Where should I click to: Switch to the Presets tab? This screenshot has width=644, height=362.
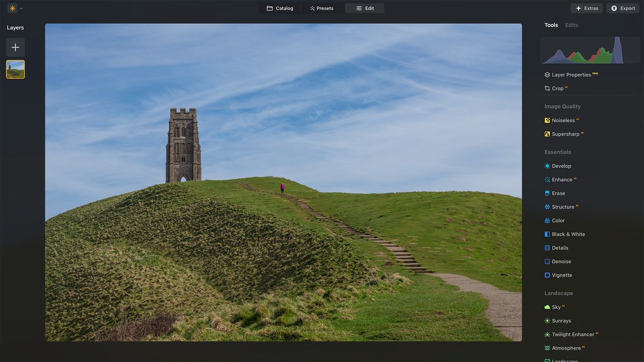[x=321, y=8]
